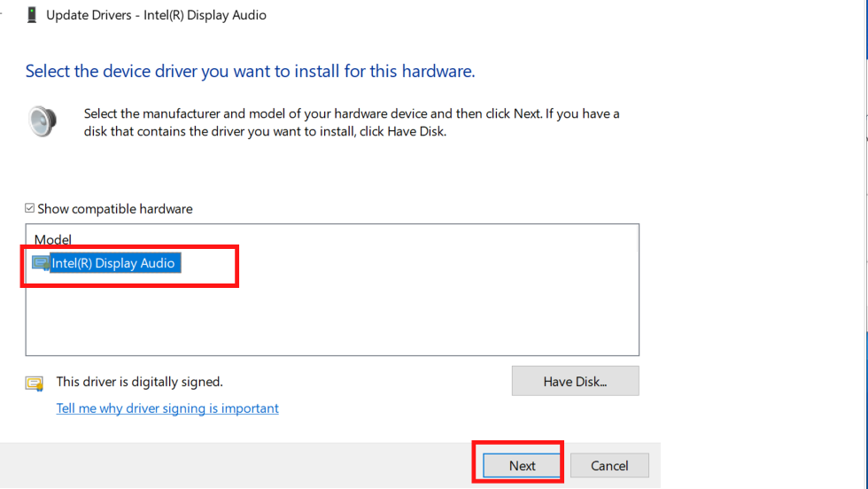Open 'Tell me why driver signing is important'
The height and width of the screenshot is (489, 868).
click(167, 408)
